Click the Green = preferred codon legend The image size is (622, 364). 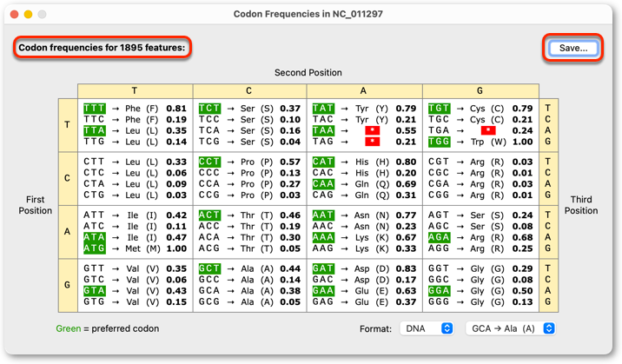click(x=108, y=328)
